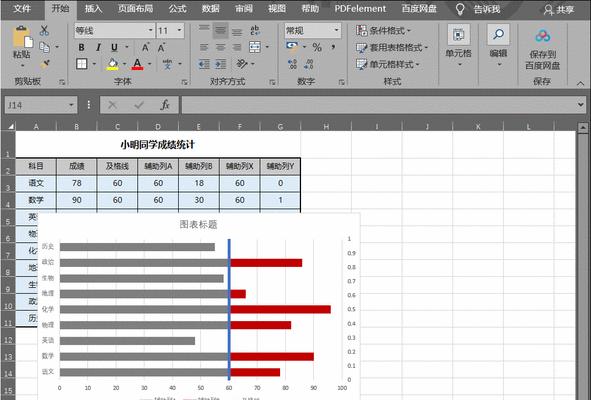Expand the number format dropdown
This screenshot has height=400, width=591.
(x=336, y=30)
